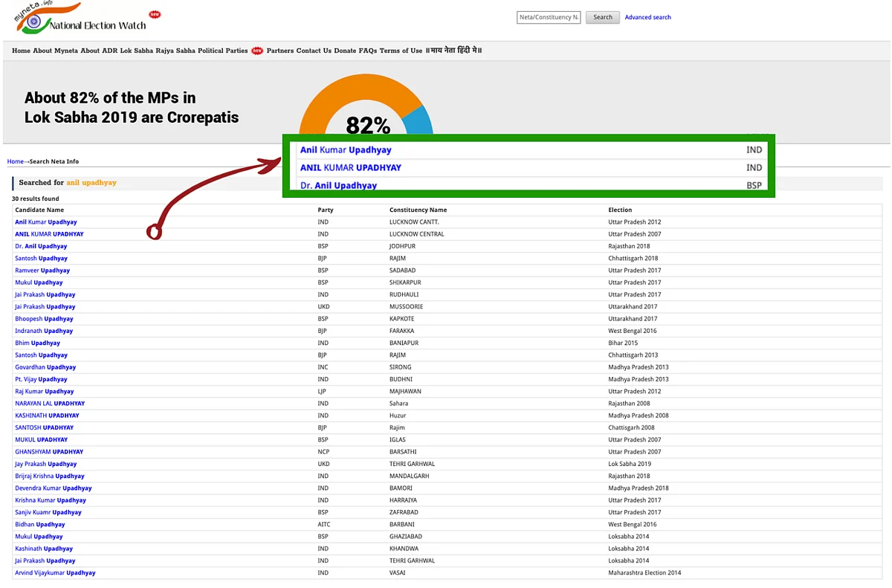The image size is (892, 588).
Task: Open the About ADR menu item
Action: (99, 51)
